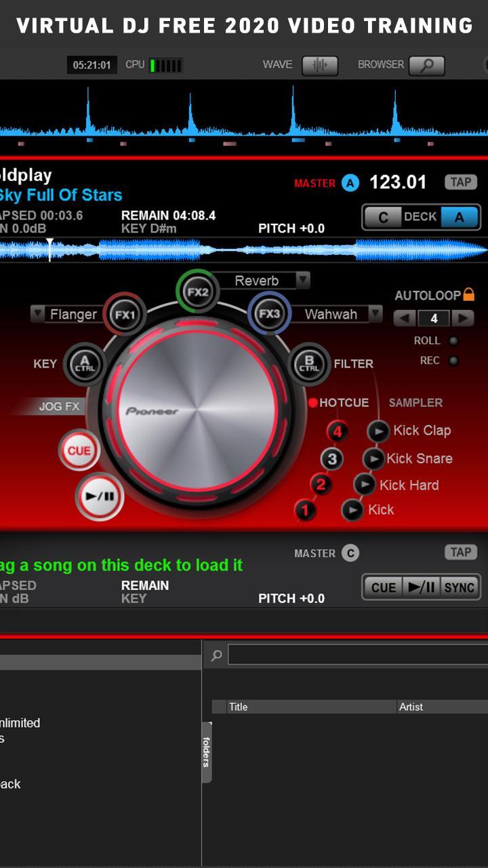The width and height of the screenshot is (488, 868).
Task: Trigger hot cue 2
Action: pos(321,485)
